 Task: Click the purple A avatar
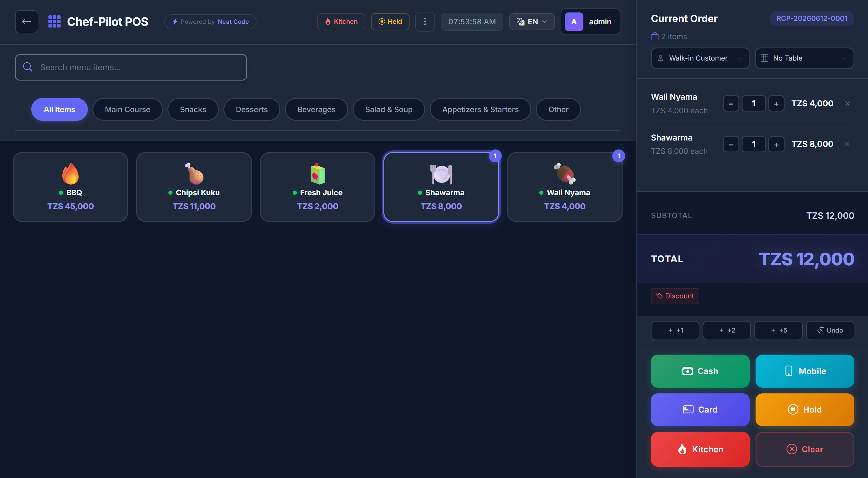[x=574, y=21]
